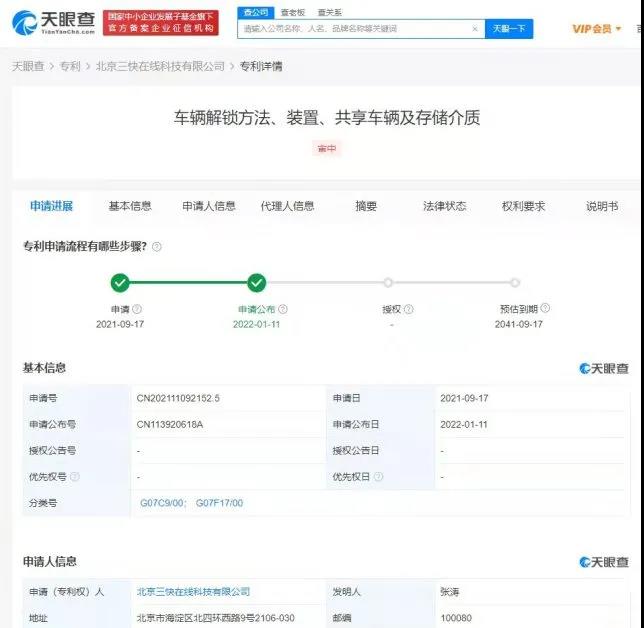
Task: Click the 预估到期 step marker
Action: coord(515,283)
